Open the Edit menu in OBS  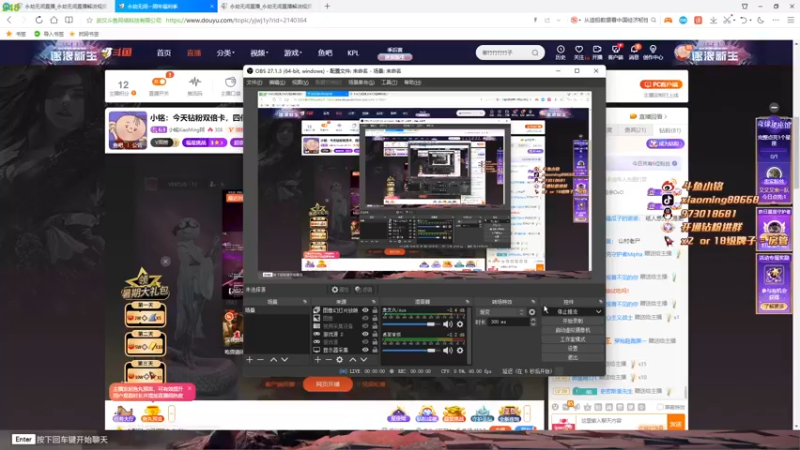[277, 83]
